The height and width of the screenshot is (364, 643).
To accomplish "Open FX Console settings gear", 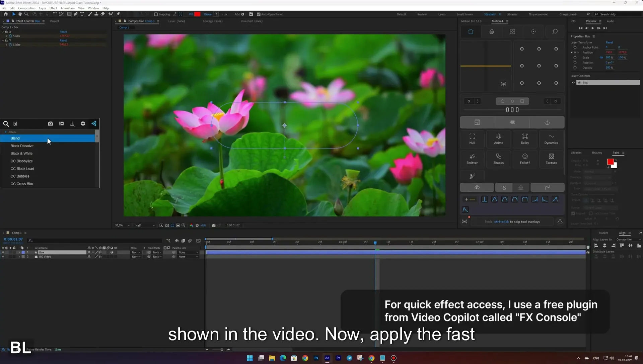I will coord(83,124).
